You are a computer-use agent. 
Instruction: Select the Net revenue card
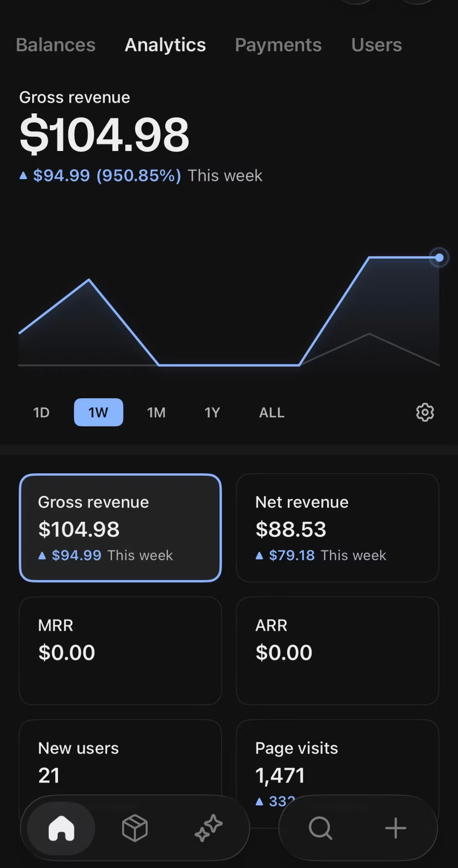coord(338,528)
